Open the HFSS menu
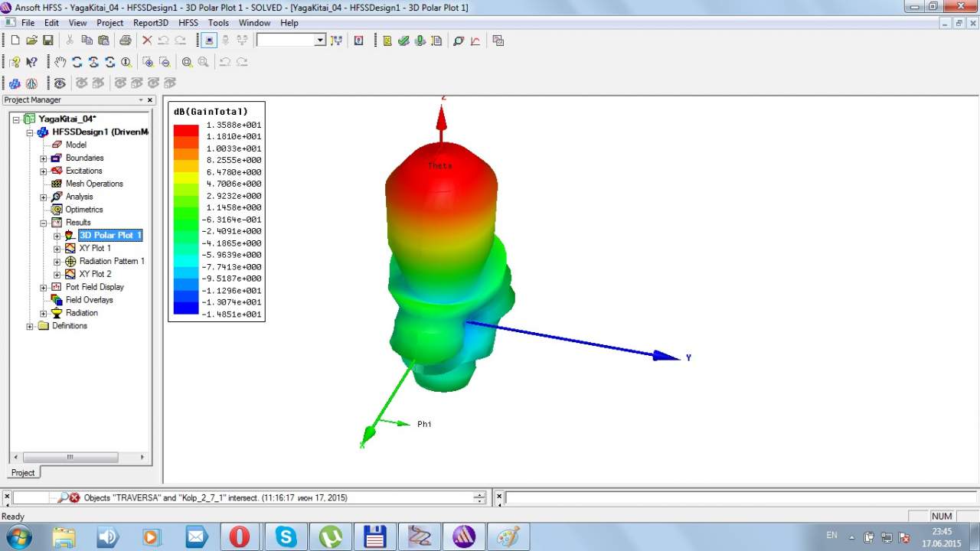980x551 pixels. [x=188, y=23]
